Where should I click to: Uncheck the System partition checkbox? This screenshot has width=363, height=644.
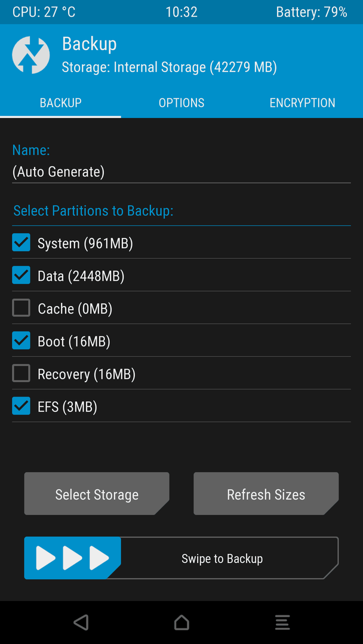21,242
